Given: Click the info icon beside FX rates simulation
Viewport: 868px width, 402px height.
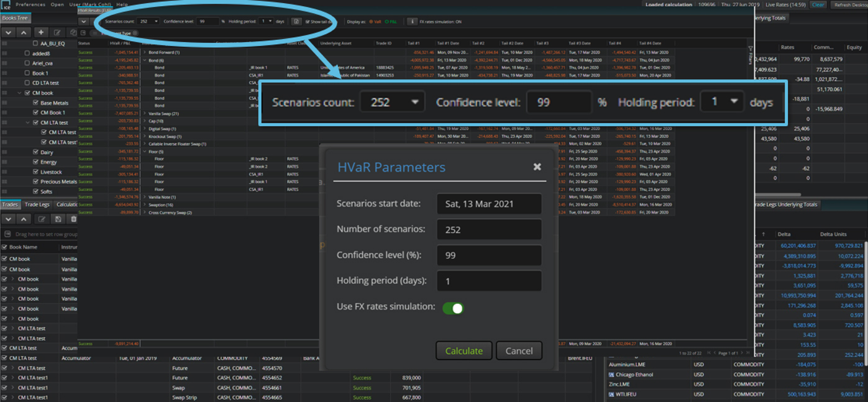Looking at the screenshot, I should click(411, 21).
